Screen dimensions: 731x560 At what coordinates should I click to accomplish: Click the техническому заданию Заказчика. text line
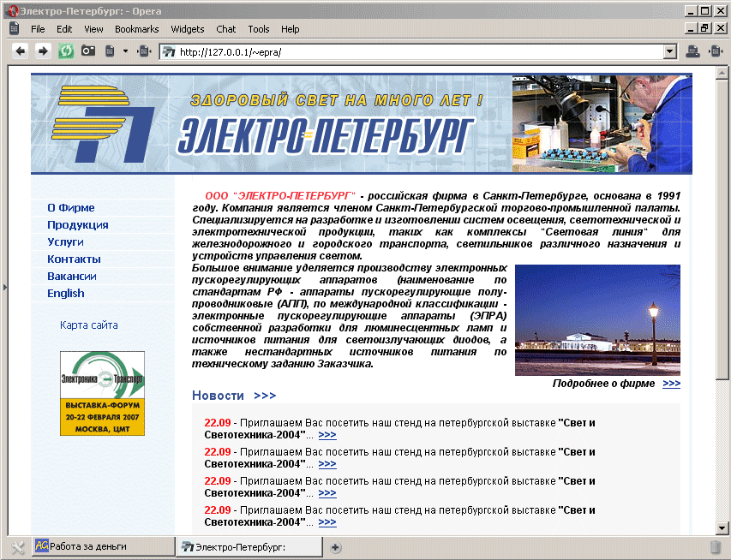[x=283, y=364]
